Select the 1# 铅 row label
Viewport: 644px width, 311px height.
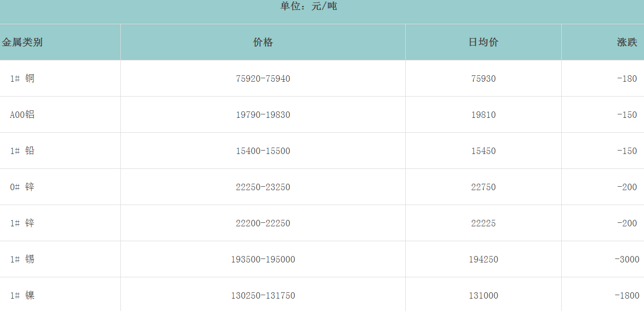click(22, 151)
